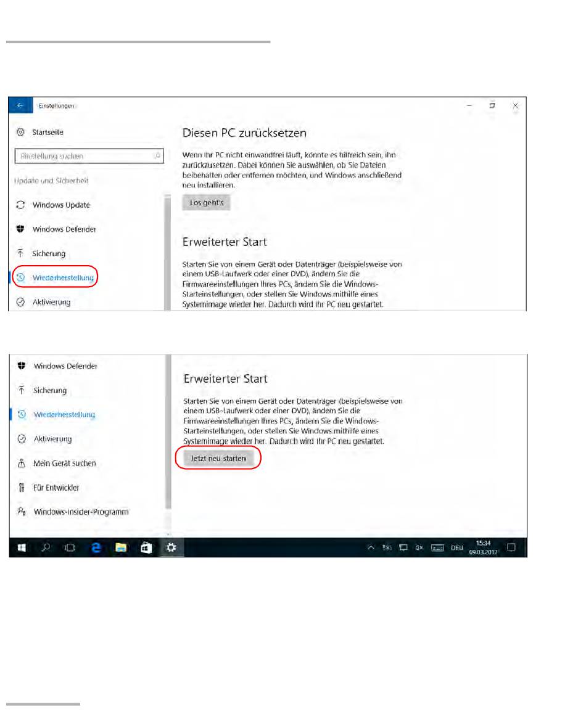Screen dimensions: 586x728
Task: Select 'Für Entwickler' in the sidebar
Action: point(56,488)
